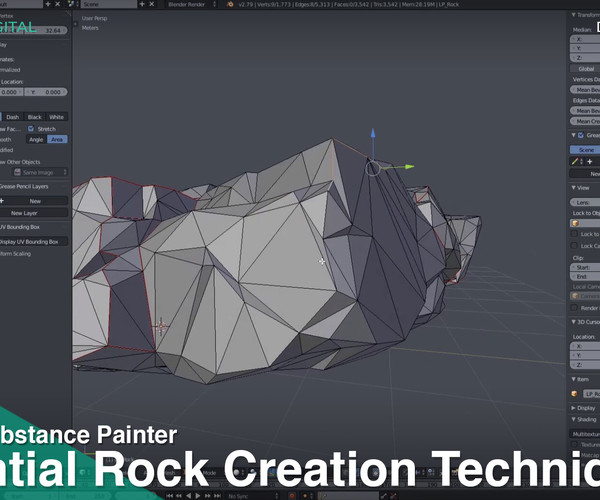
Task: Open the Multitexture shading dropdown
Action: coord(585,434)
